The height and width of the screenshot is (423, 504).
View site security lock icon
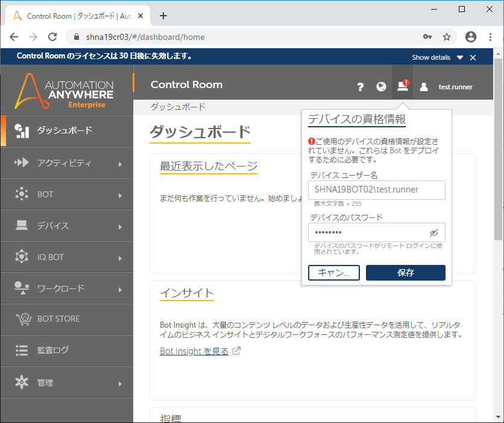coord(76,37)
